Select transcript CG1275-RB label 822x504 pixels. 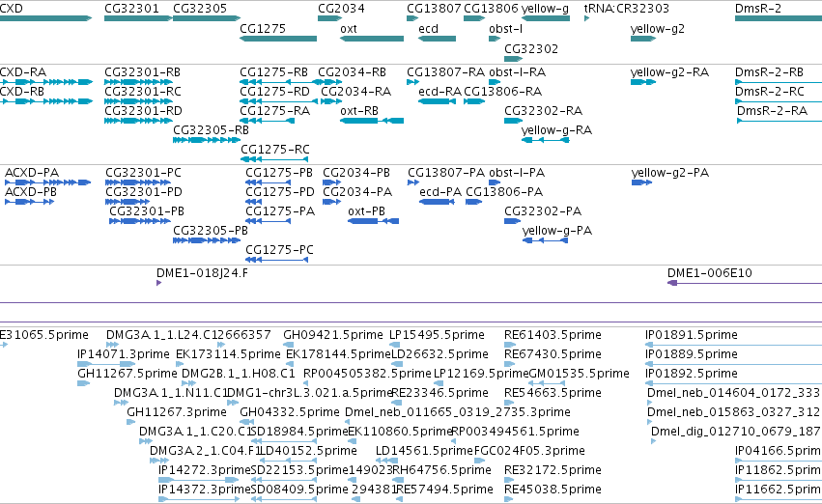pos(273,71)
